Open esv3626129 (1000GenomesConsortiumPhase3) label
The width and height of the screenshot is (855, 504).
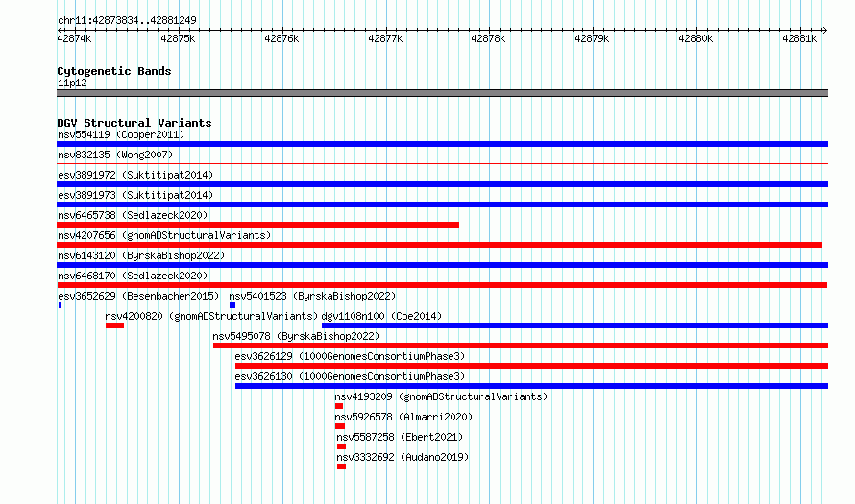[x=350, y=356]
